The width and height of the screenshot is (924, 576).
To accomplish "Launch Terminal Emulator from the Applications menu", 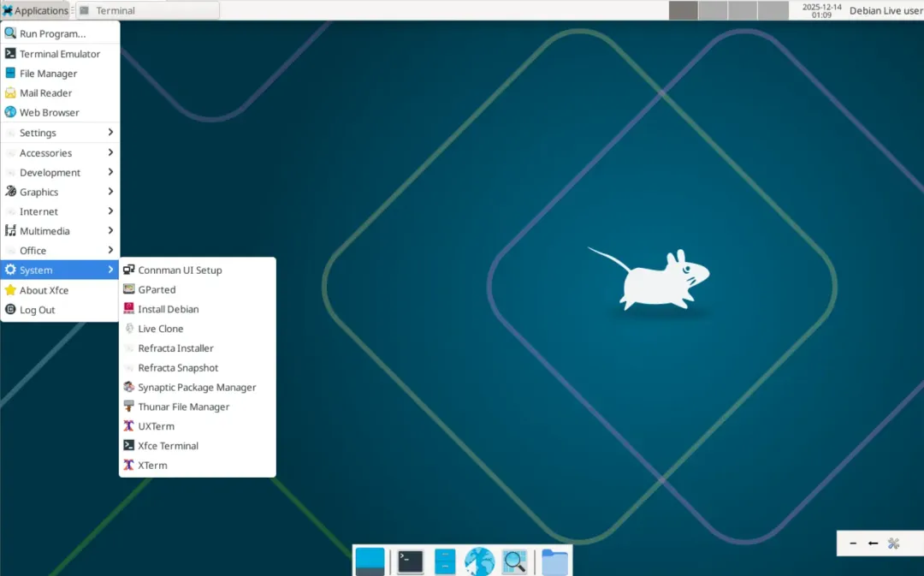I will pos(60,54).
